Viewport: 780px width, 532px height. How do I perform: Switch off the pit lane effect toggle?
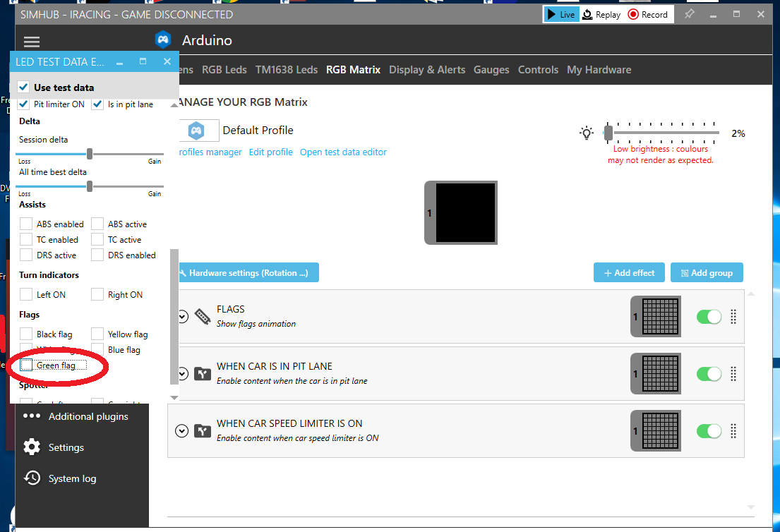(x=709, y=374)
